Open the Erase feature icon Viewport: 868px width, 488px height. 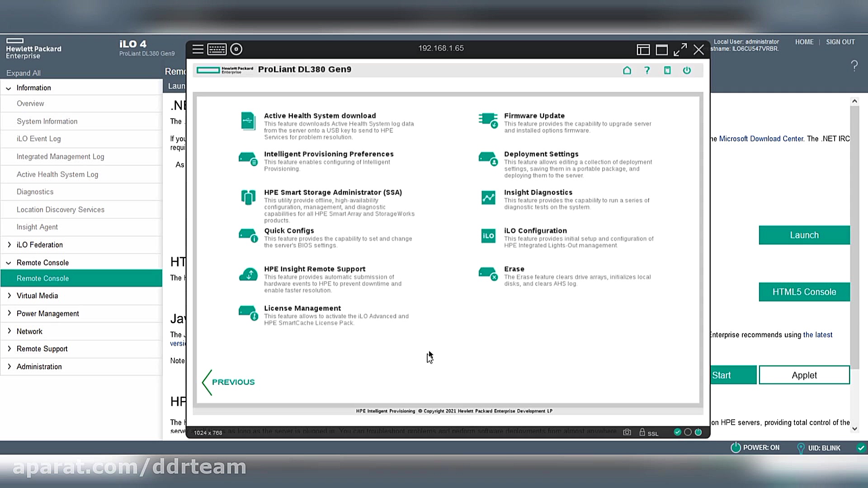(488, 274)
